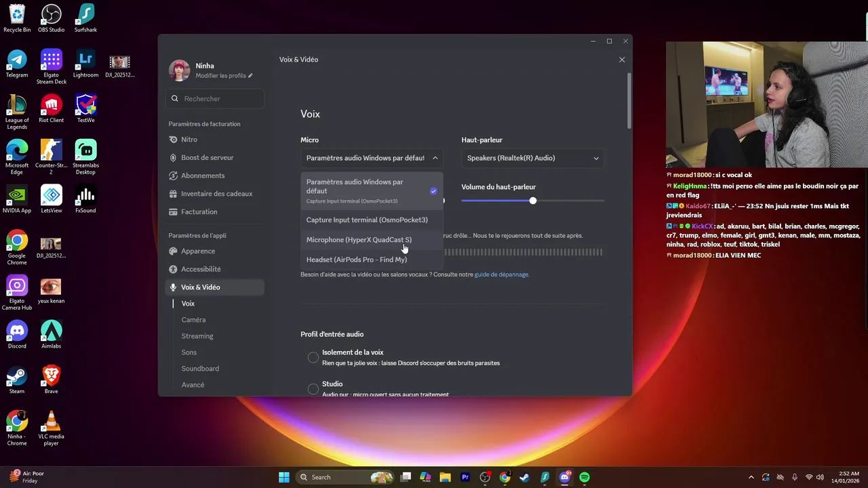Launch Microsoft Edge from the desktop
The height and width of the screenshot is (488, 868).
17,157
